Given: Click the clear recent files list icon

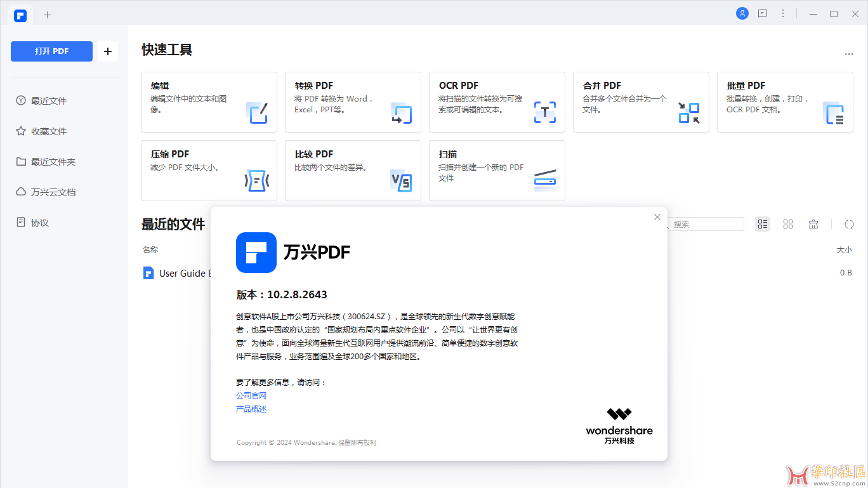Looking at the screenshot, I should [x=813, y=224].
